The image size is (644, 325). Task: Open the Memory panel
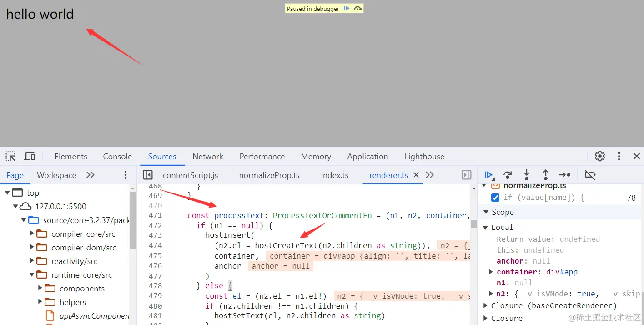[x=316, y=156]
